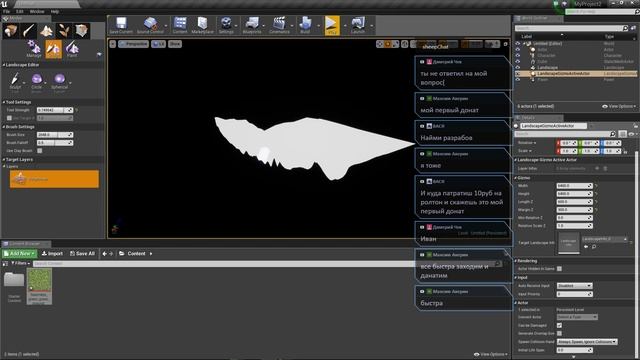Open the File menu
This screenshot has height=360, width=640.
[7, 11]
